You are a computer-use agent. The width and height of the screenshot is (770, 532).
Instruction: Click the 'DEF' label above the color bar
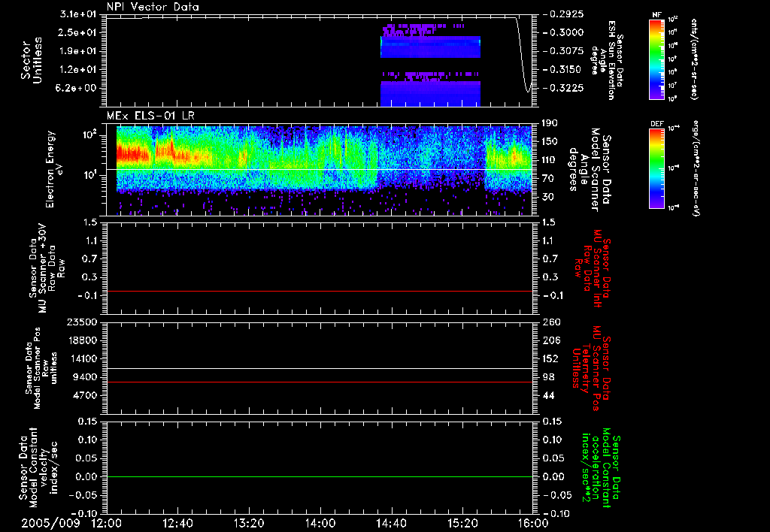pos(656,124)
